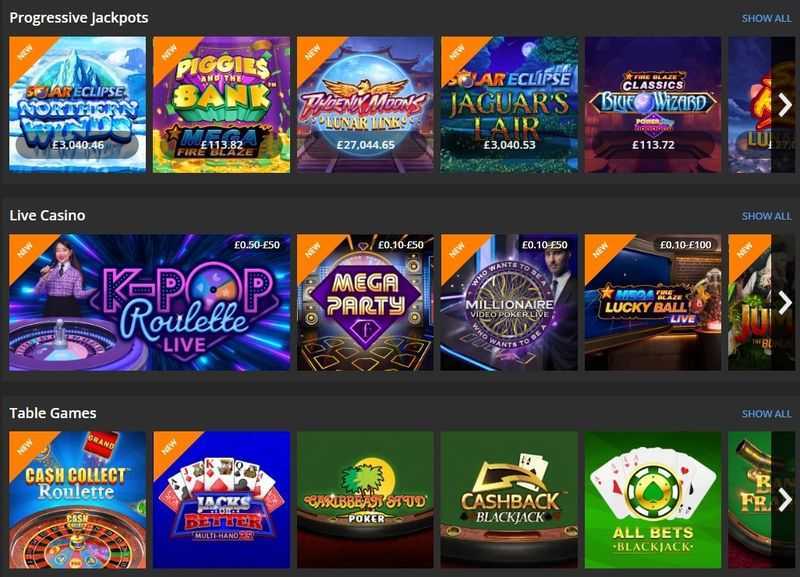
Task: Select Millionaire Video Poker Live tile
Action: coord(509,303)
